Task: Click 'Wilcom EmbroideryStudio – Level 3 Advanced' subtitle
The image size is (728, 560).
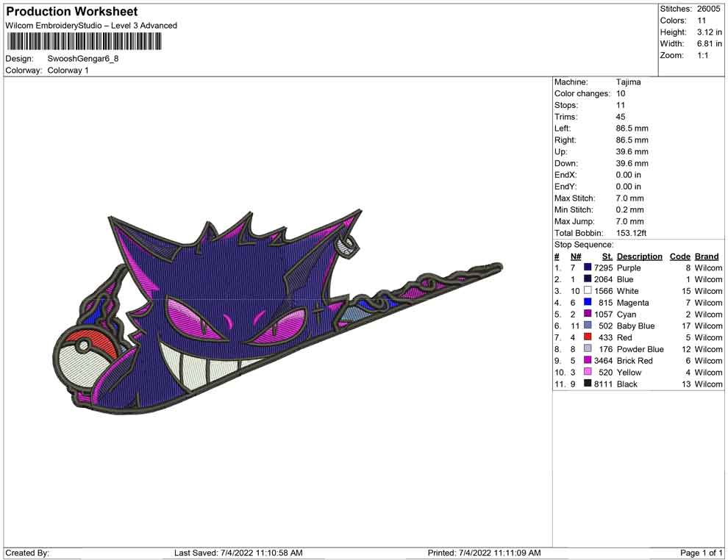Action: pyautogui.click(x=91, y=26)
